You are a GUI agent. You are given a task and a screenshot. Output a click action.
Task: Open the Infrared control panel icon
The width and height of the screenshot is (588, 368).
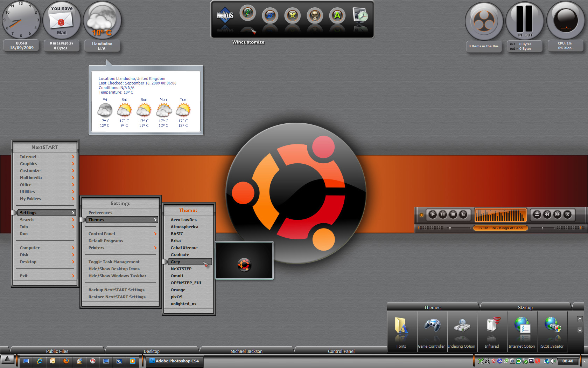(492, 330)
